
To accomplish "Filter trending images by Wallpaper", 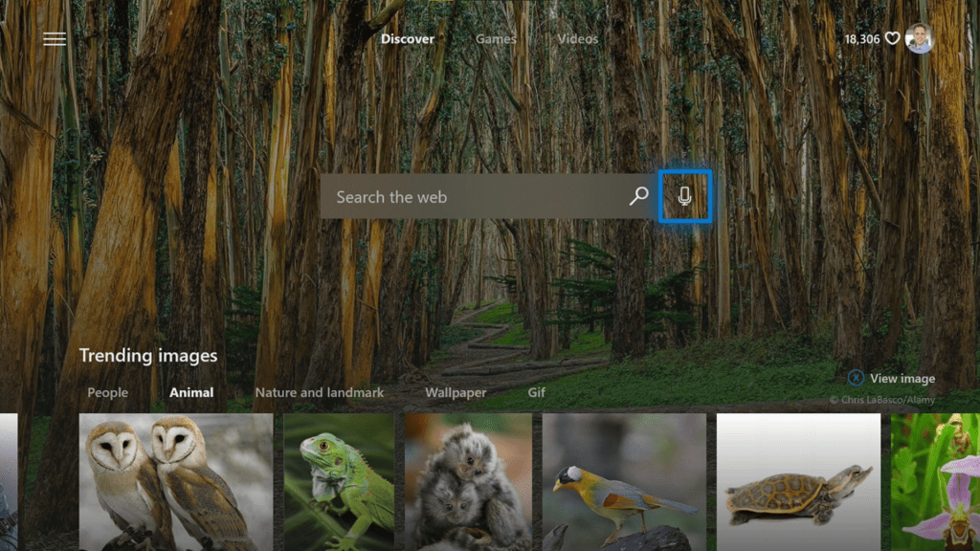I will click(457, 392).
